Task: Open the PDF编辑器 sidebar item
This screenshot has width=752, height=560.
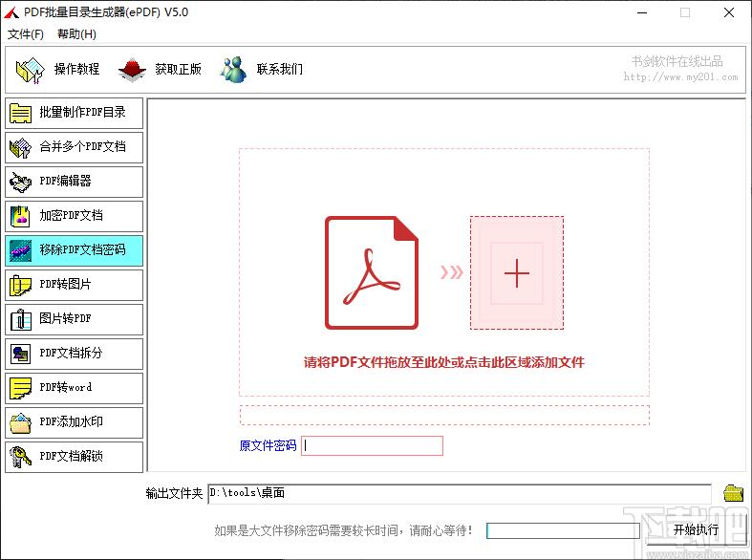Action: click(x=75, y=182)
